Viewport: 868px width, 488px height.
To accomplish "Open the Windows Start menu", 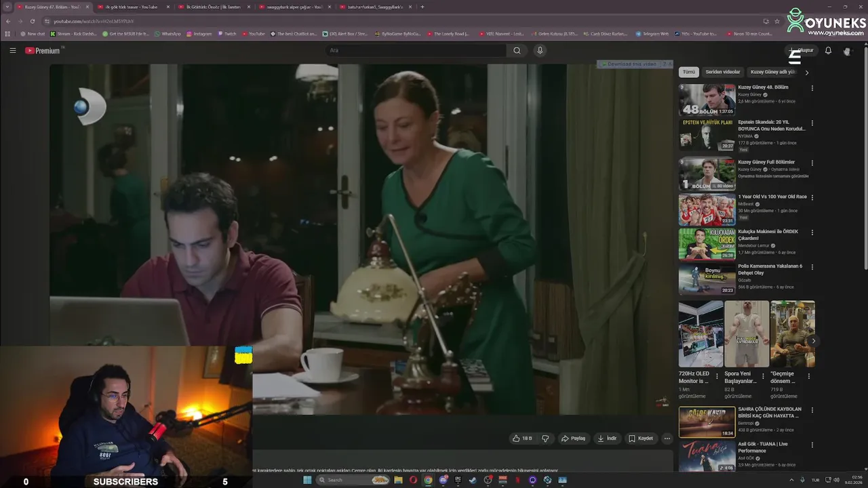I will click(x=307, y=480).
